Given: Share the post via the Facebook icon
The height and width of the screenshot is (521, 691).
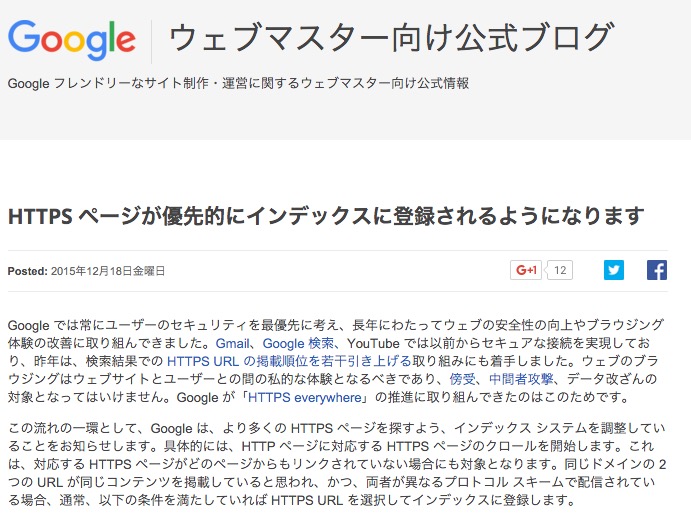Looking at the screenshot, I should pyautogui.click(x=657, y=270).
